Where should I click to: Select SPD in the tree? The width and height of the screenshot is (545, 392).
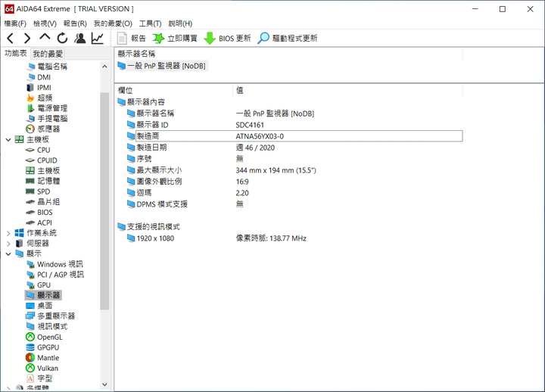(38, 191)
